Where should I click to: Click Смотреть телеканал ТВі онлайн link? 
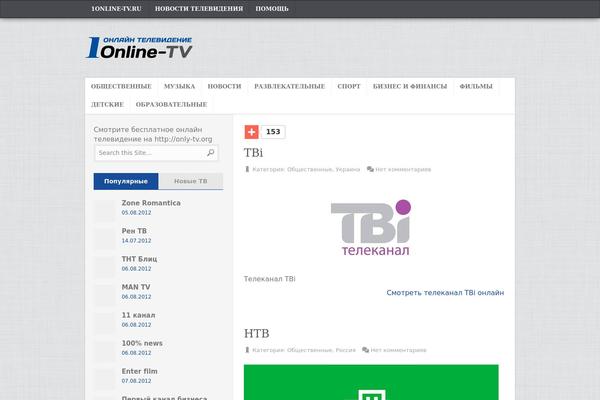445,293
